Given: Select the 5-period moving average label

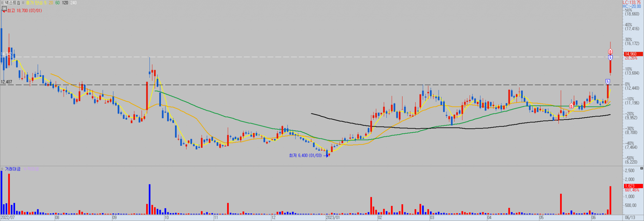Looking at the screenshot, I should (x=45, y=3).
